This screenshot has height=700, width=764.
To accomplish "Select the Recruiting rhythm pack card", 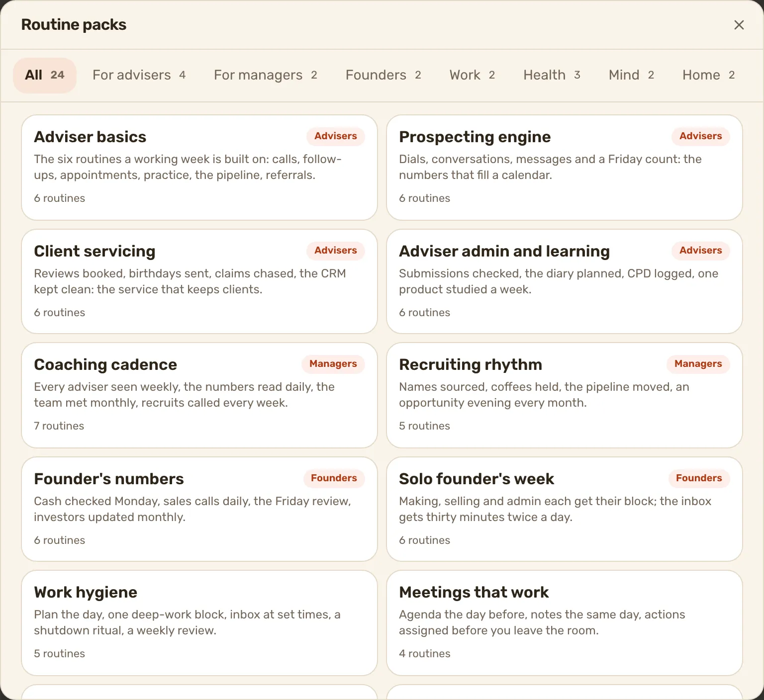I will (x=565, y=395).
